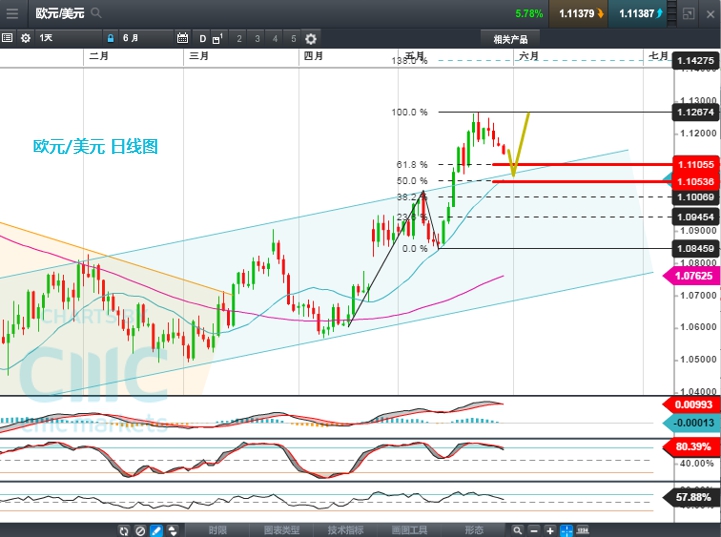Click the zoom out minus icon
The height and width of the screenshot is (537, 721).
534,530
